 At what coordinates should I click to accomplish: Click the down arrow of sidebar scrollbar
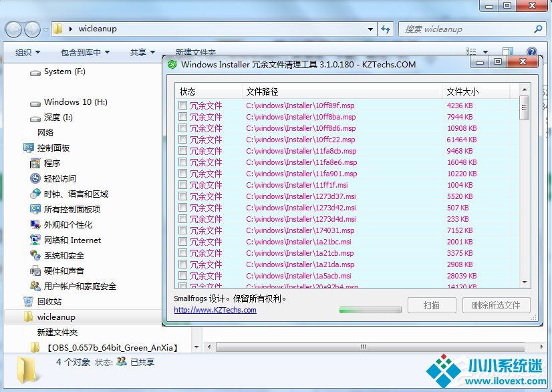(x=196, y=347)
